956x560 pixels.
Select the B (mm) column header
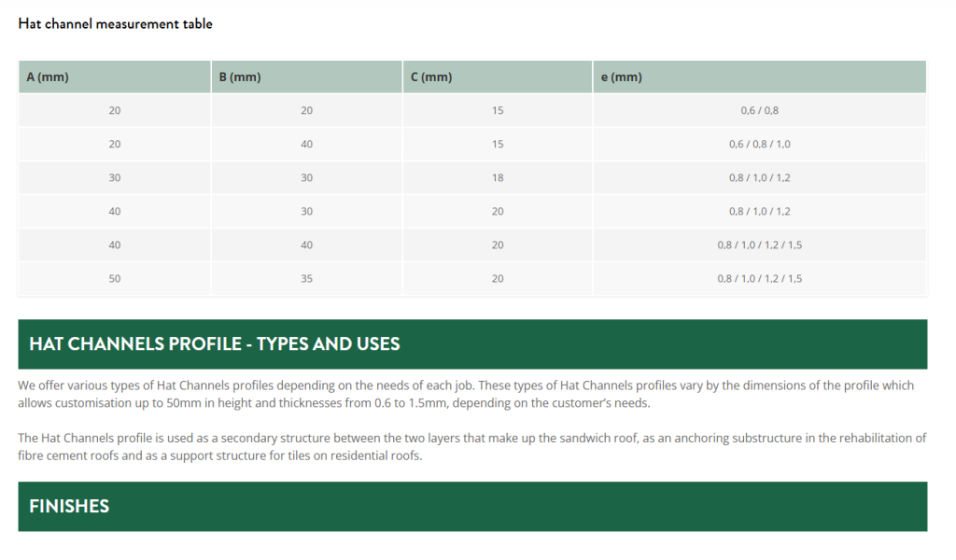(x=240, y=77)
